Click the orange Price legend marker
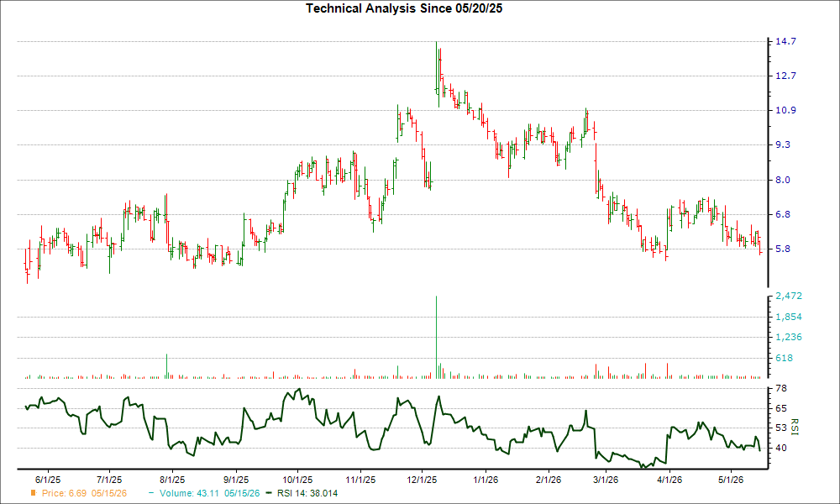 pyautogui.click(x=34, y=493)
